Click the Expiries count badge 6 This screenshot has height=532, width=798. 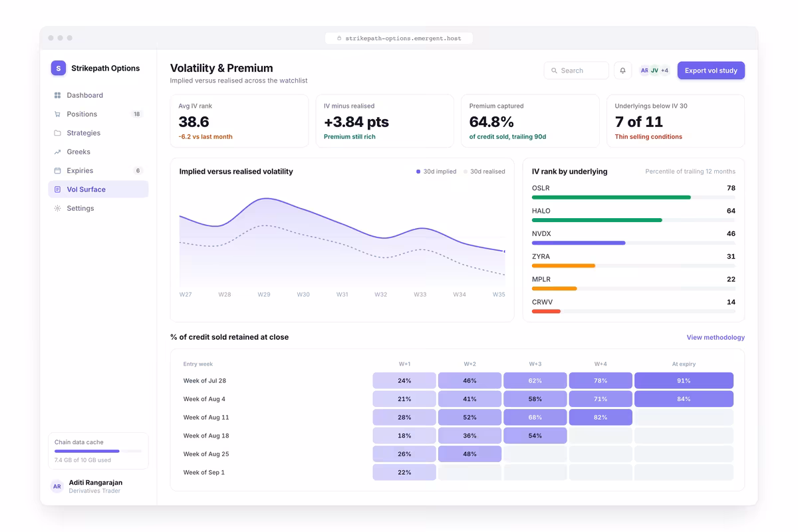point(138,171)
